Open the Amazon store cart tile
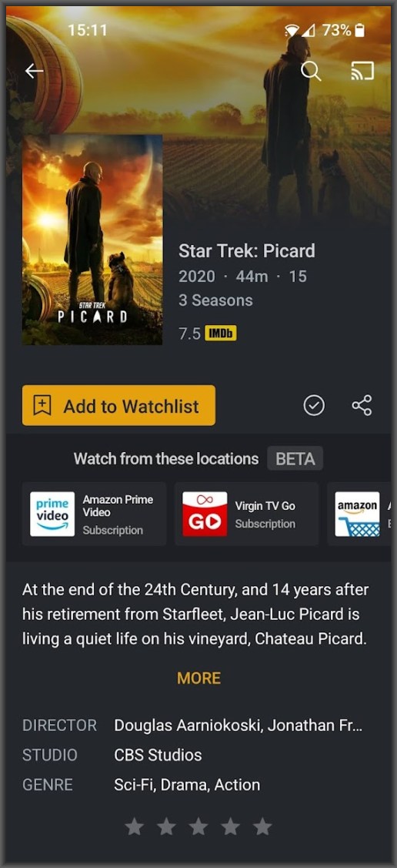 pyautogui.click(x=357, y=514)
